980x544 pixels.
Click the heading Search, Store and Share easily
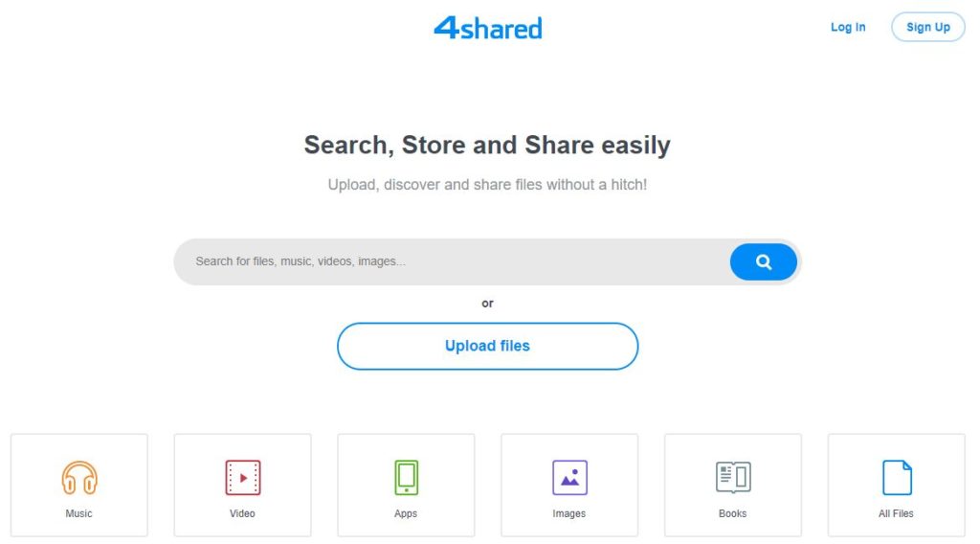(x=487, y=145)
